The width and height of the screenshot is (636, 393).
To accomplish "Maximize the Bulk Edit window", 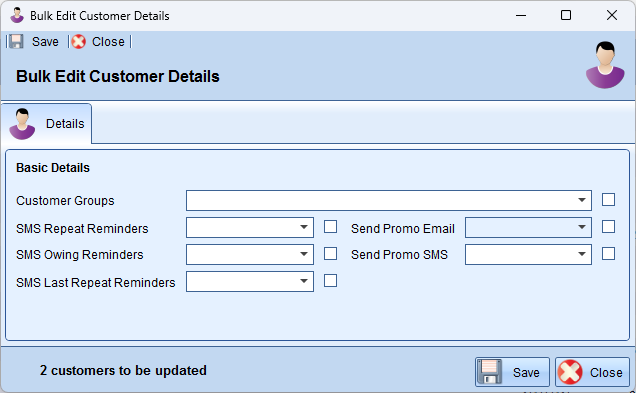I will point(566,15).
